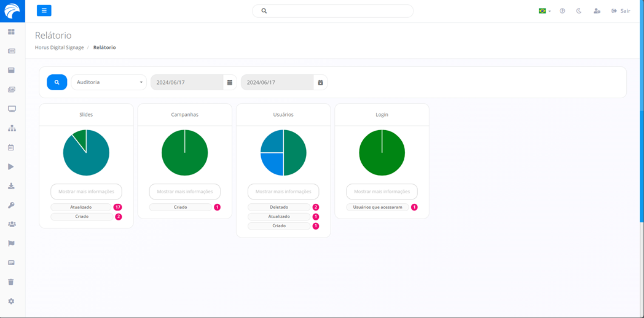Open the users group icon in sidebar
Image resolution: width=644 pixels, height=318 pixels.
[11, 225]
